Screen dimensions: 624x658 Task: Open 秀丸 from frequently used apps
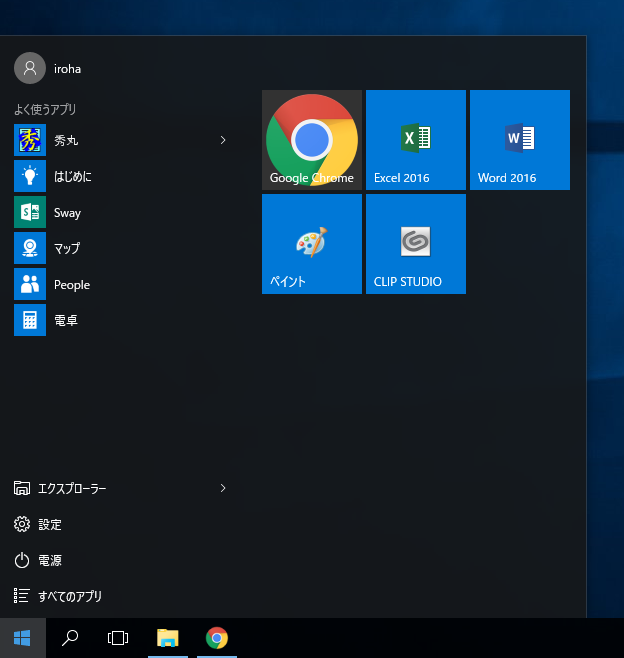pyautogui.click(x=67, y=141)
